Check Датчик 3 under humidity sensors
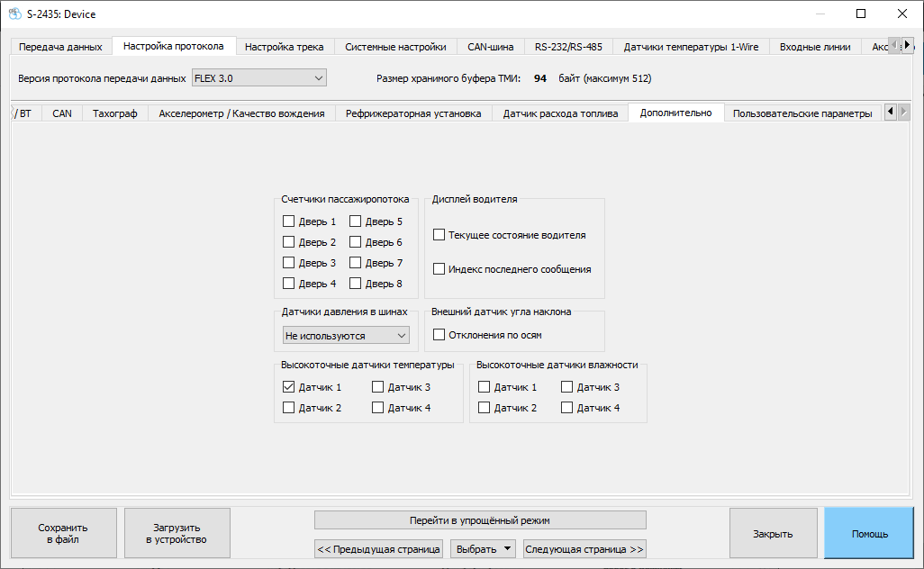 (567, 387)
